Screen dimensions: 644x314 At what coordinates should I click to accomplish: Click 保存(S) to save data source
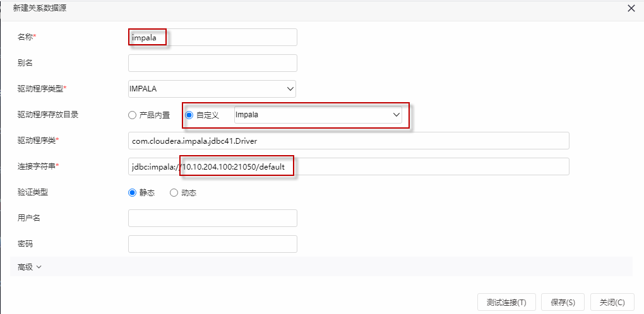(x=563, y=303)
